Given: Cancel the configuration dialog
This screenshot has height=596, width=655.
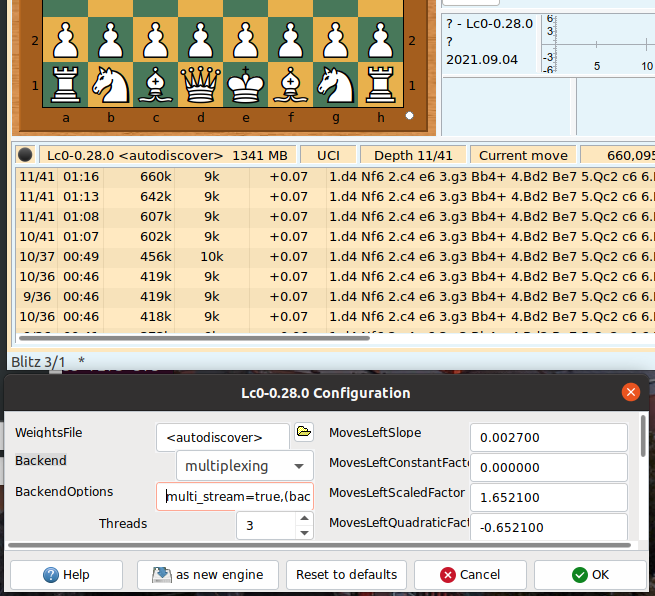Looking at the screenshot, I should coord(470,575).
